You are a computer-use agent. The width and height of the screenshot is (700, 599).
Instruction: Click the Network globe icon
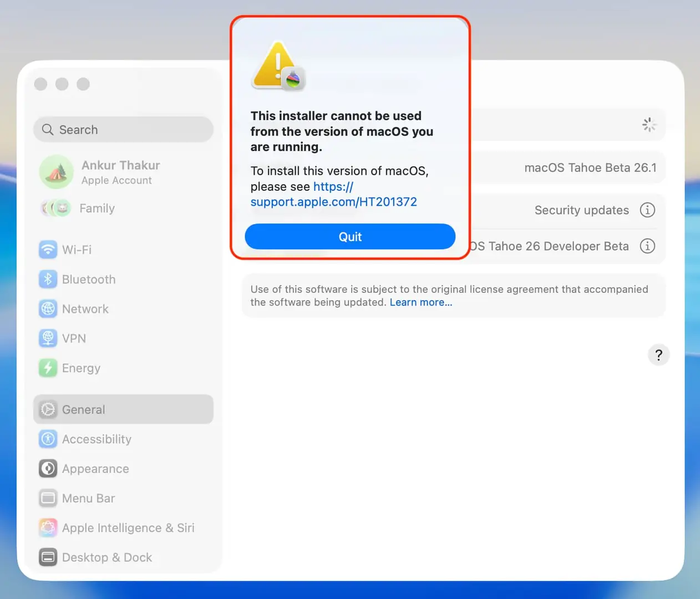48,309
